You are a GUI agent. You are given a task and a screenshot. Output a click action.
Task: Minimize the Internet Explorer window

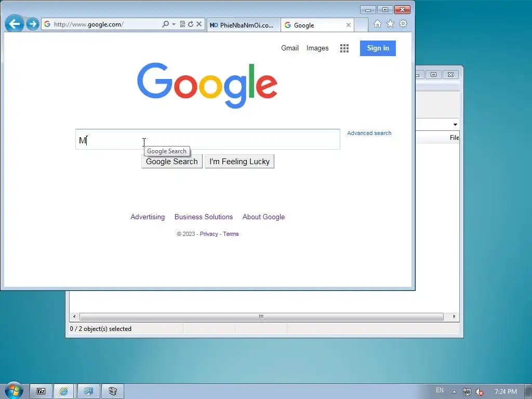coord(368,10)
